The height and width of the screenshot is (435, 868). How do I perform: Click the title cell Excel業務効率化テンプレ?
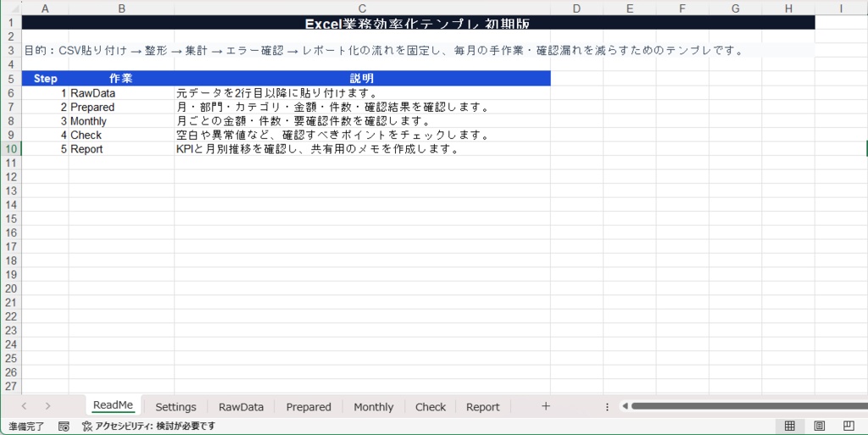[x=418, y=23]
